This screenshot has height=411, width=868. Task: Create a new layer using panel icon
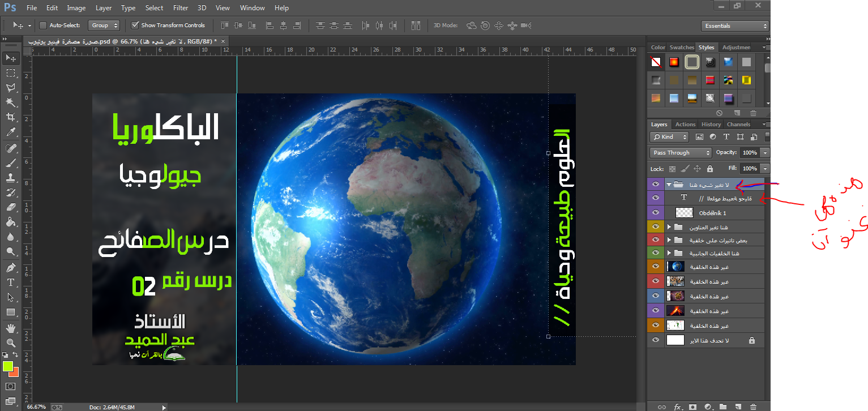click(x=738, y=406)
